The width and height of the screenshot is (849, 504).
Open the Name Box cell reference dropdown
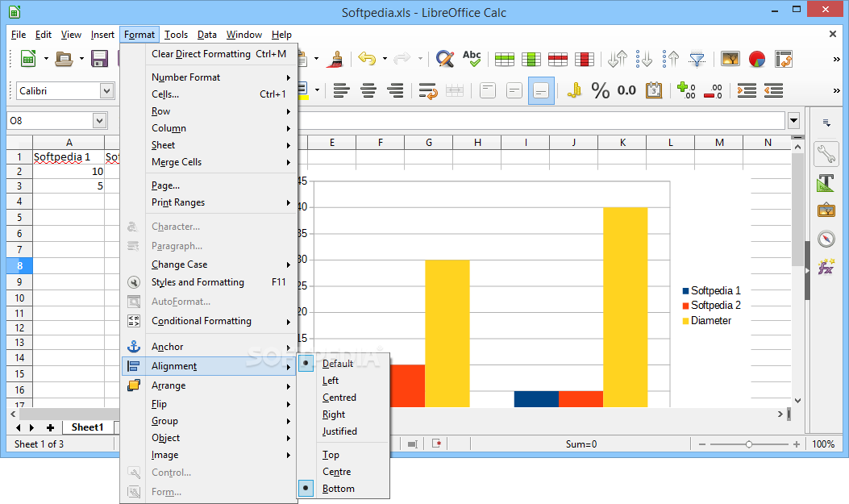coord(99,121)
